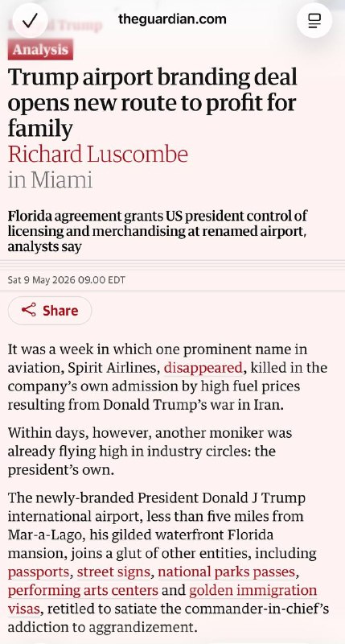The image size is (345, 644).
Task: Tap the theguardian.com address text
Action: (x=172, y=19)
